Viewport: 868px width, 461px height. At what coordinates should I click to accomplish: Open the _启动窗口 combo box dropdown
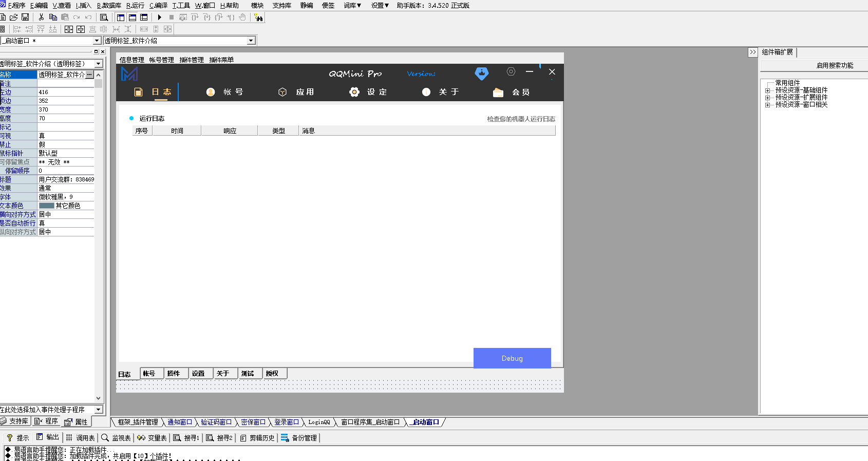tap(97, 41)
